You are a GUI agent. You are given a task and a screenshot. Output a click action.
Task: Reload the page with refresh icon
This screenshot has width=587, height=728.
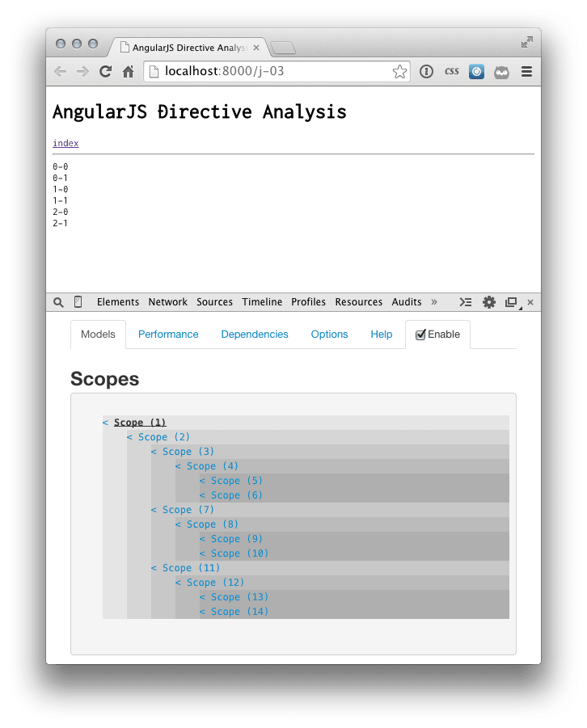tap(105, 71)
